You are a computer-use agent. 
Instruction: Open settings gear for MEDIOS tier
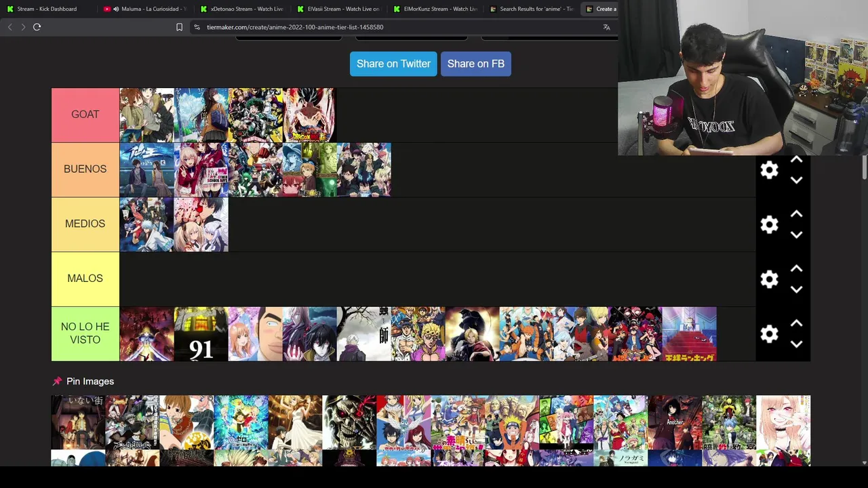click(769, 225)
